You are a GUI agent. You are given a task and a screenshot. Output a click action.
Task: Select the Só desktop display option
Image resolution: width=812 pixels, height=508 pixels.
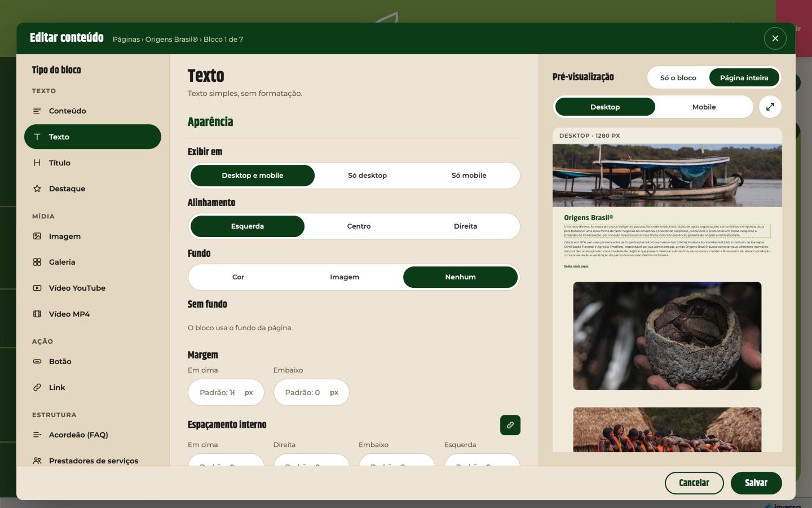click(367, 176)
